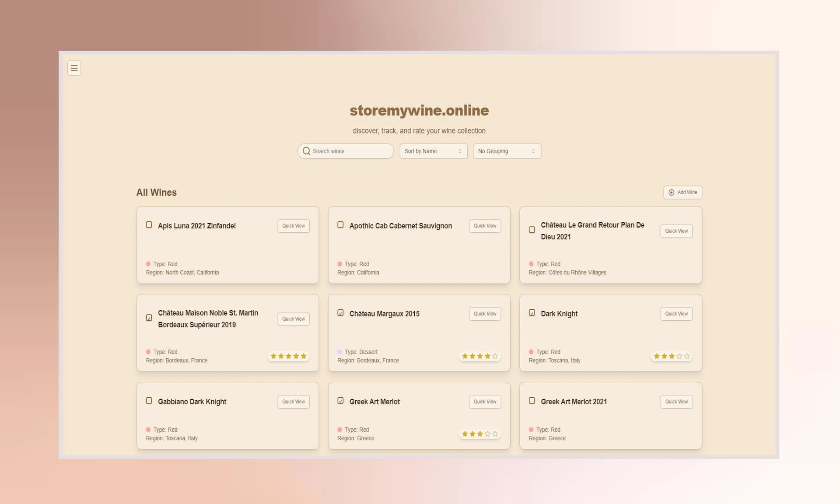Viewport: 840px width, 504px height.
Task: Click Region: Toscana, Italy on Dark Knight card
Action: (555, 360)
